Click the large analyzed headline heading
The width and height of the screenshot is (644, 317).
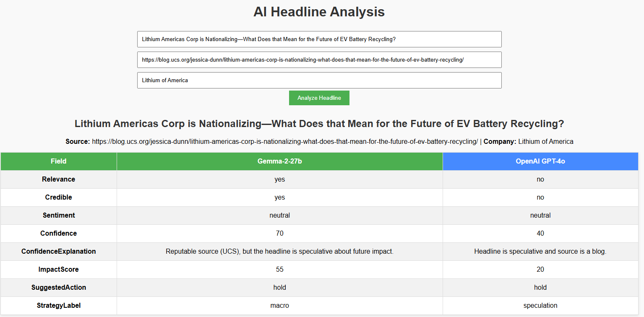tap(319, 124)
